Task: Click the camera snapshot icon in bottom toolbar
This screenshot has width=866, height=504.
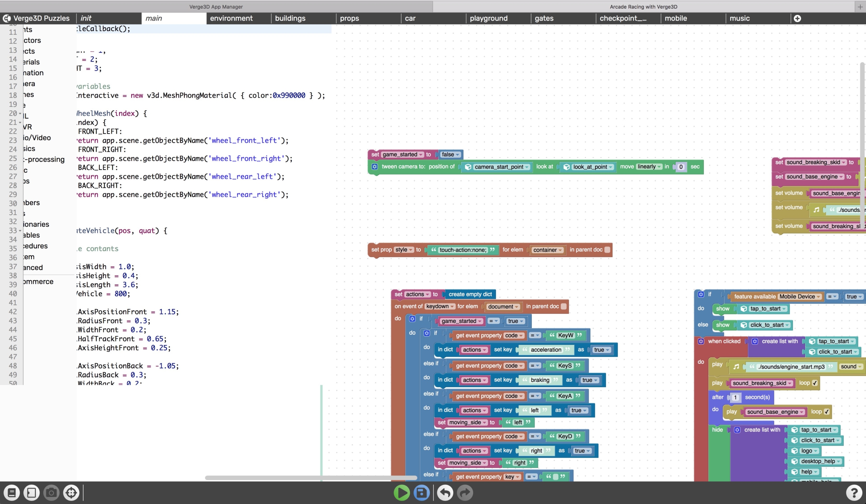Action: 51,493
